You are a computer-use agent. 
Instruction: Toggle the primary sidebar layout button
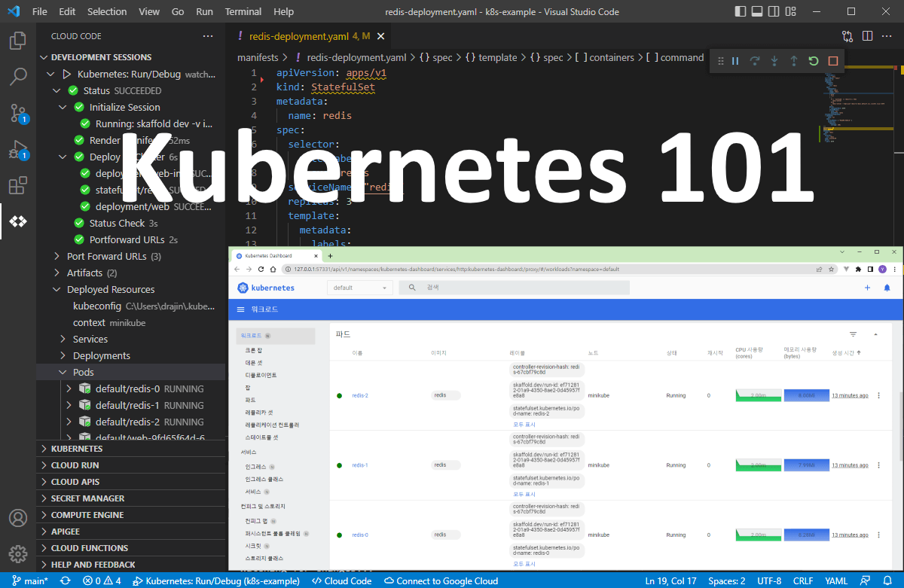[x=739, y=11]
